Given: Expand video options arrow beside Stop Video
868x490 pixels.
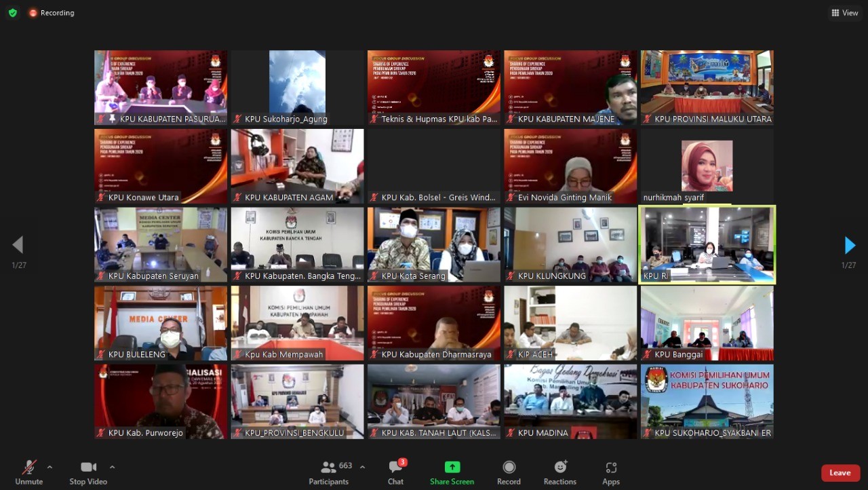Looking at the screenshot, I should click(112, 467).
